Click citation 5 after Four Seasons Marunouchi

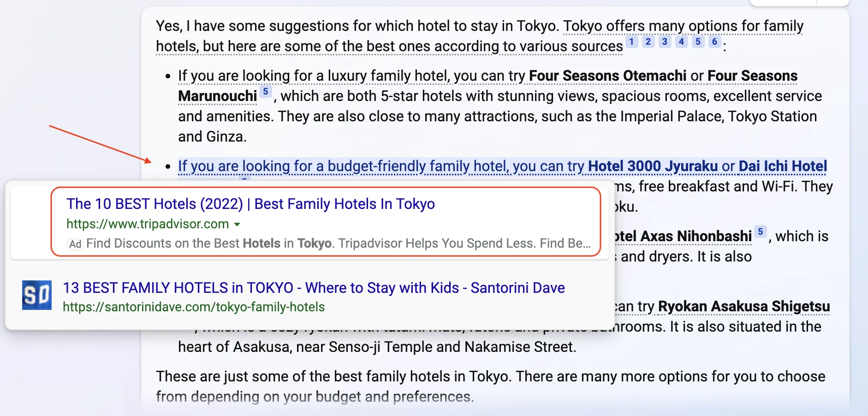click(265, 92)
